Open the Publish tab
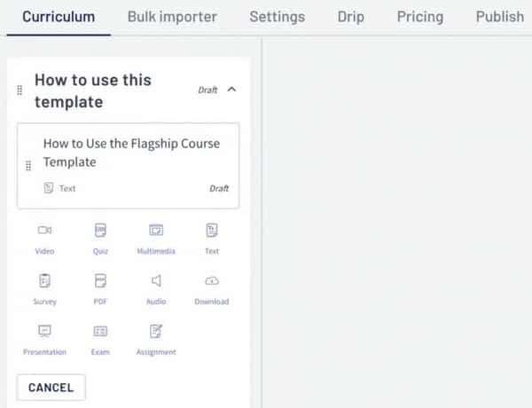532x408 pixels. 500,17
